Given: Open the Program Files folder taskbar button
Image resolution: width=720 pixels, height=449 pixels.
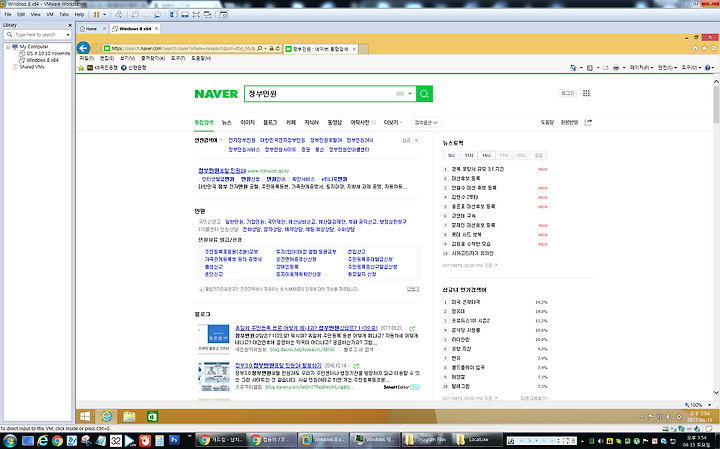Looking at the screenshot, I should [427, 440].
